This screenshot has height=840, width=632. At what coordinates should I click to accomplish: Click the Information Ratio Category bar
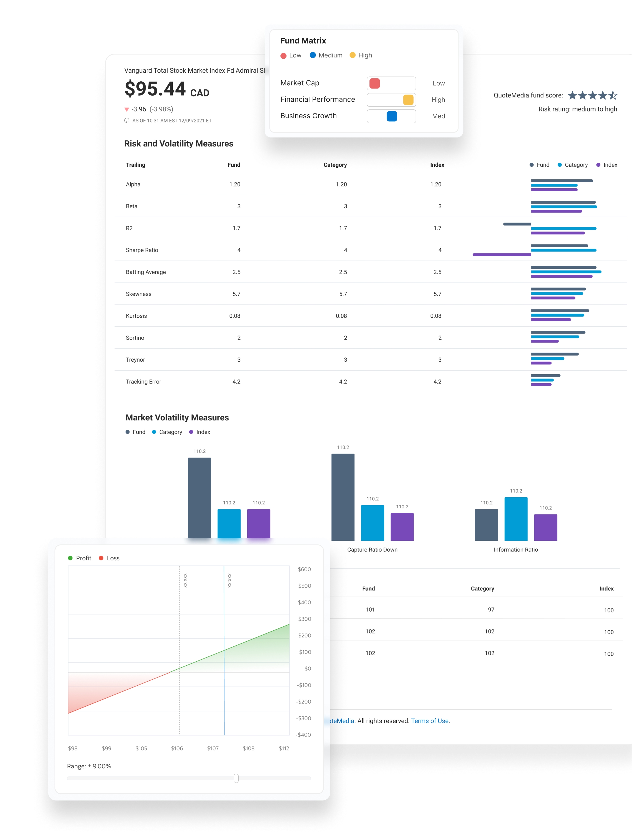click(x=516, y=519)
